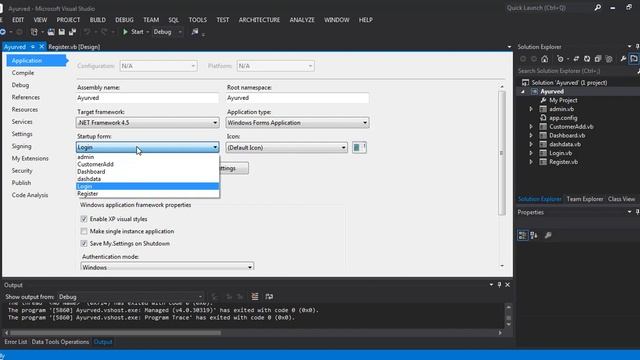The width and height of the screenshot is (640, 360).
Task: Click the Search Solution Explorer field
Action: tap(577, 71)
